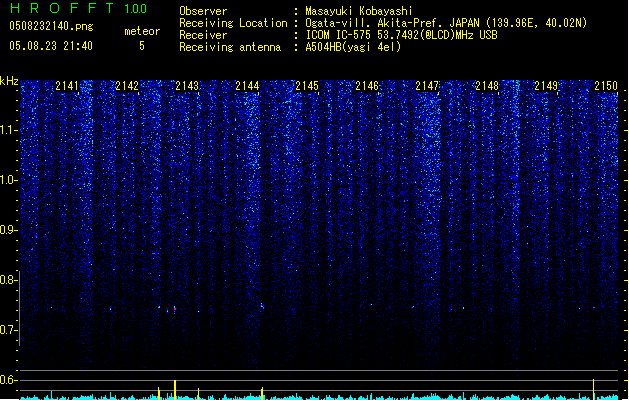The image size is (629, 400).
Task: Click the meteor echo dot after 2144
Action: 262,306
